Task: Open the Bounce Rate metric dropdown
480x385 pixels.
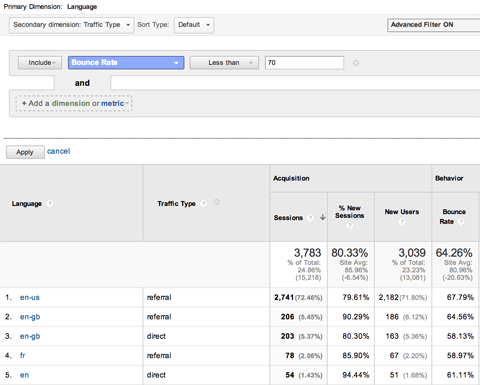Action: (126, 63)
